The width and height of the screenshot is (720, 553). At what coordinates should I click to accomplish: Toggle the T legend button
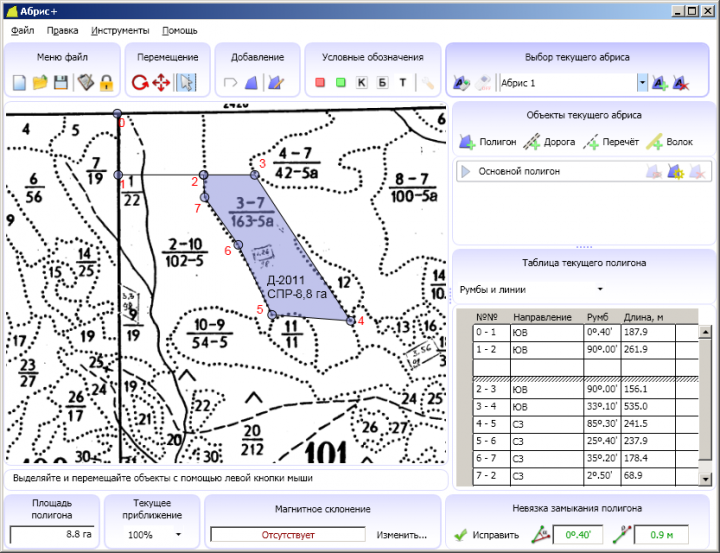pyautogui.click(x=403, y=83)
